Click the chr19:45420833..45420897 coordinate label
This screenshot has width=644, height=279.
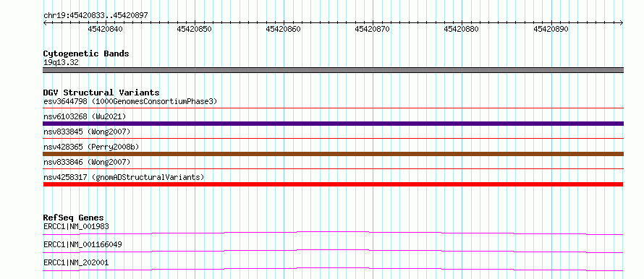coord(96,16)
